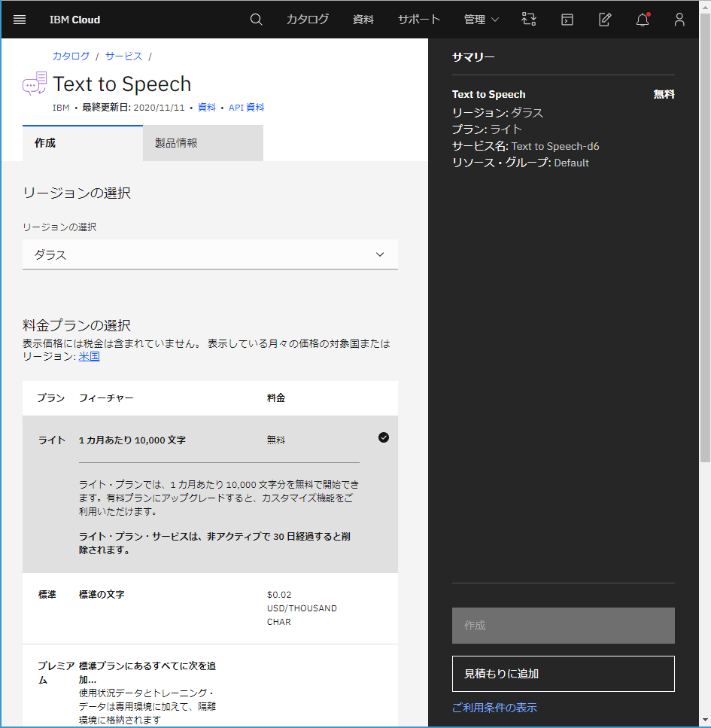Go to カタログ breadcrumb link
This screenshot has width=711, height=728.
tap(71, 56)
